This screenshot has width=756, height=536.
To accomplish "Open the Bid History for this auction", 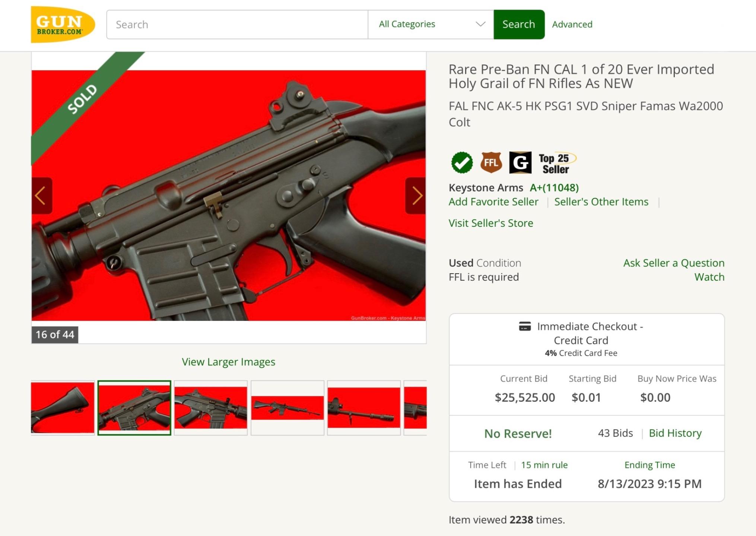I will (x=675, y=433).
